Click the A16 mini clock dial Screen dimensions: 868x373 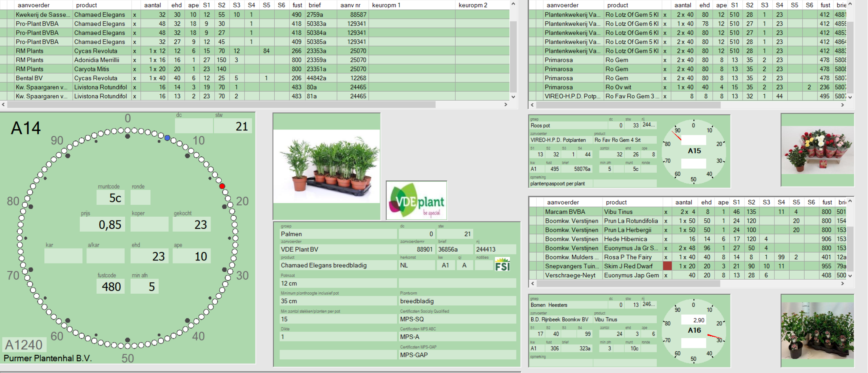[x=693, y=331]
